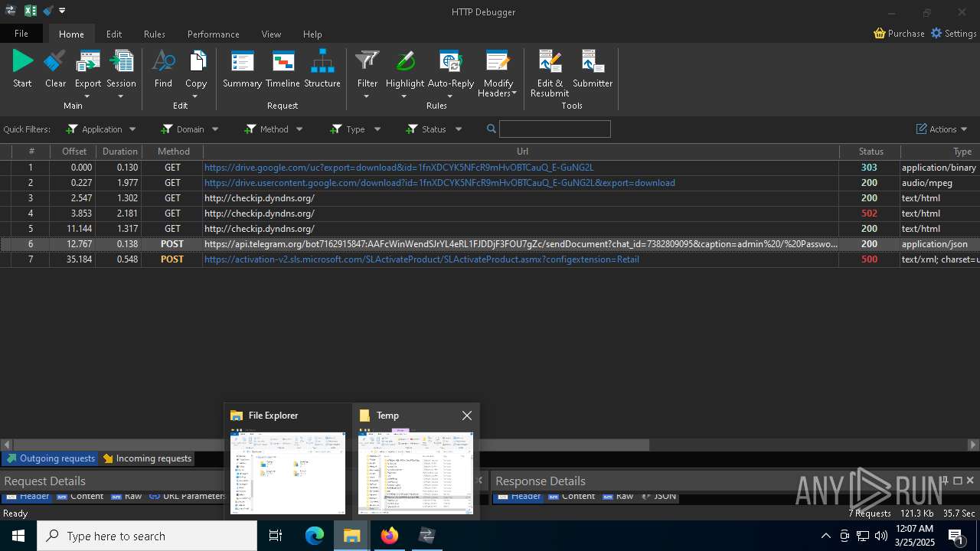The height and width of the screenshot is (551, 980).
Task: Sort by the Duration column header
Action: 119,152
